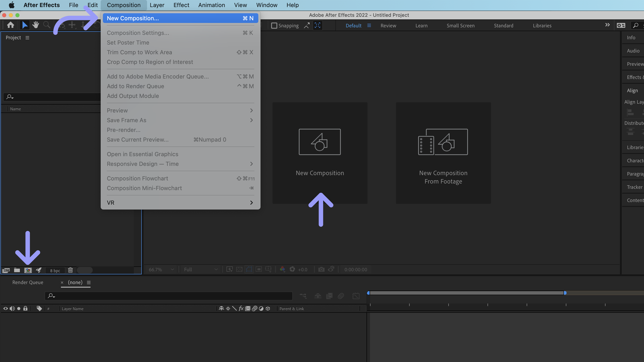Create a new folder in the Project panel
Image resolution: width=644 pixels, height=362 pixels.
[x=17, y=270]
